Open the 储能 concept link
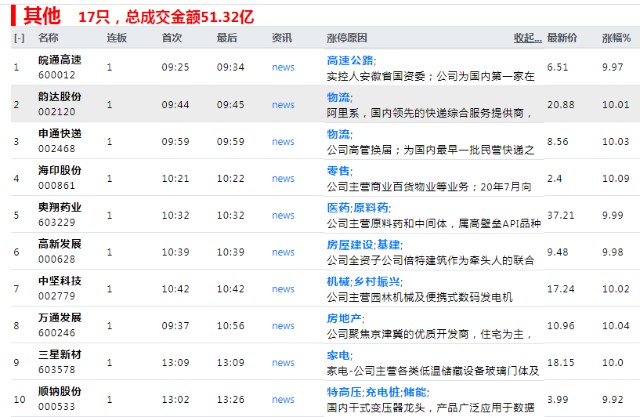Screen dimensions: 640x417 (415, 392)
